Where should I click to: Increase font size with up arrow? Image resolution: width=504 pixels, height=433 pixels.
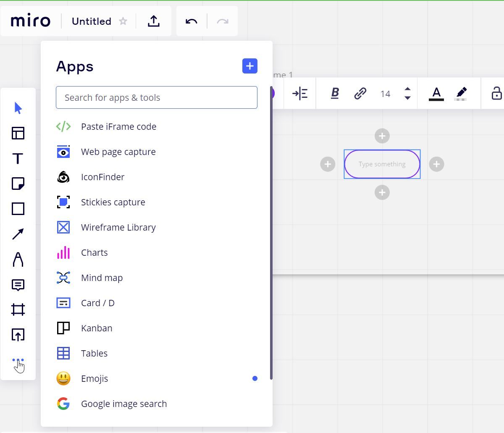click(407, 89)
